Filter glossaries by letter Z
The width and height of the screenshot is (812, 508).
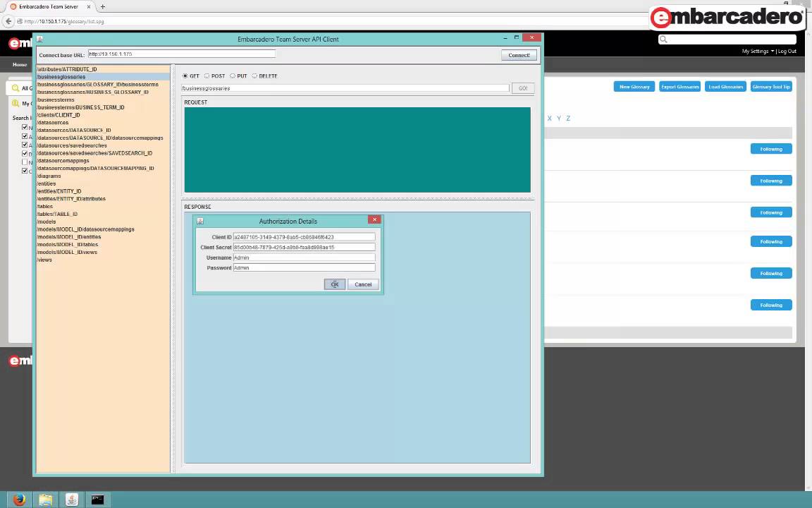click(x=568, y=119)
